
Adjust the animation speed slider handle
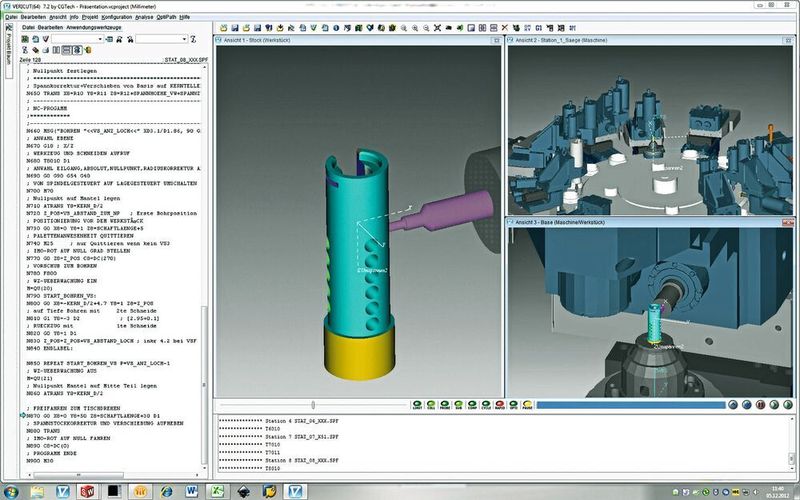pos(313,405)
